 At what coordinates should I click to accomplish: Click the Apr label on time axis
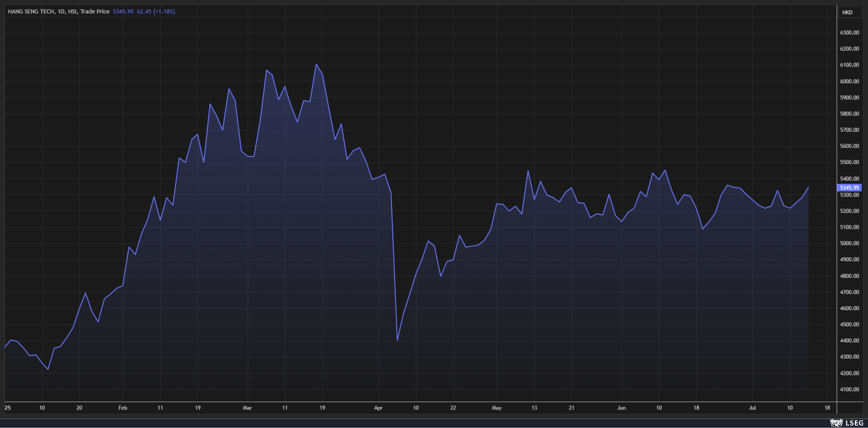point(378,408)
